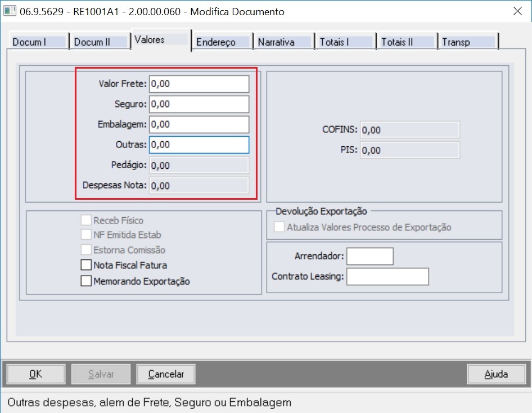Click the Salvar button
This screenshot has width=532, height=413.
[x=101, y=374]
